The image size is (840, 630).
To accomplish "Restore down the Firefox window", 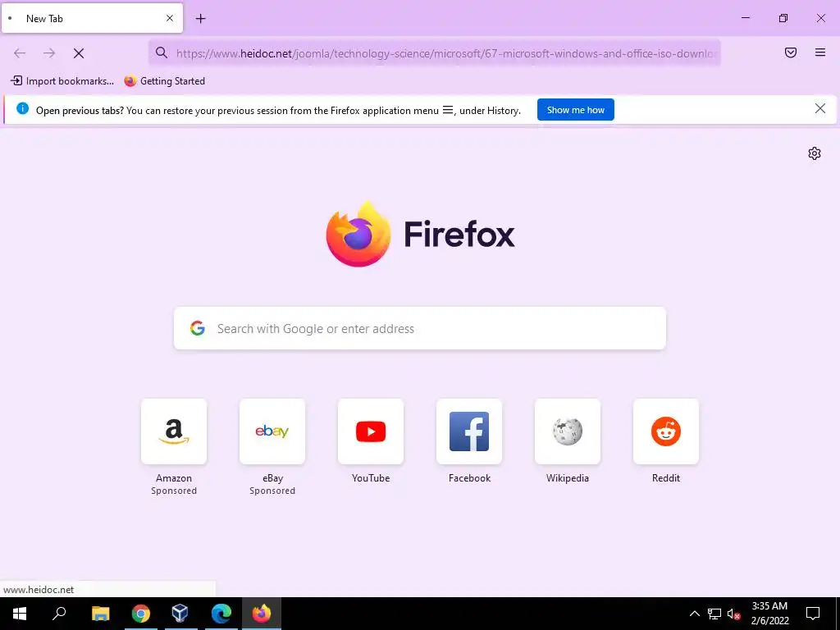I will tap(783, 18).
